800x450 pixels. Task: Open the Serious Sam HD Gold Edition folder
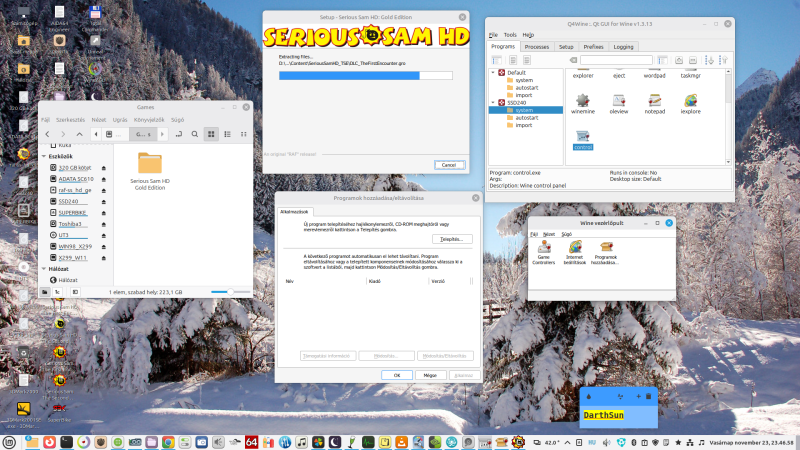(149, 171)
